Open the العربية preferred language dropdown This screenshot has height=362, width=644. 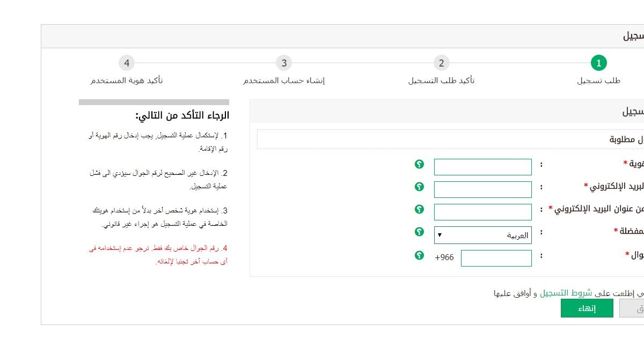(x=483, y=235)
